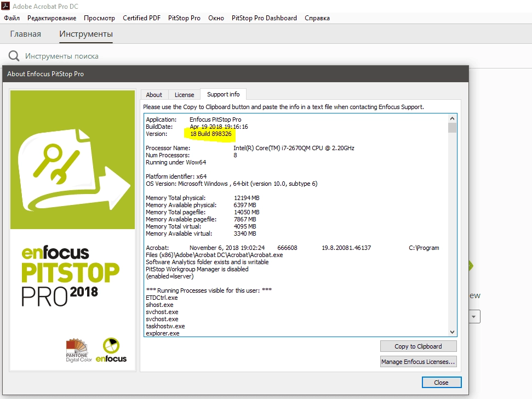Click the Application Enfocus PitStop Pro line
The image size is (532, 399).
(x=193, y=119)
